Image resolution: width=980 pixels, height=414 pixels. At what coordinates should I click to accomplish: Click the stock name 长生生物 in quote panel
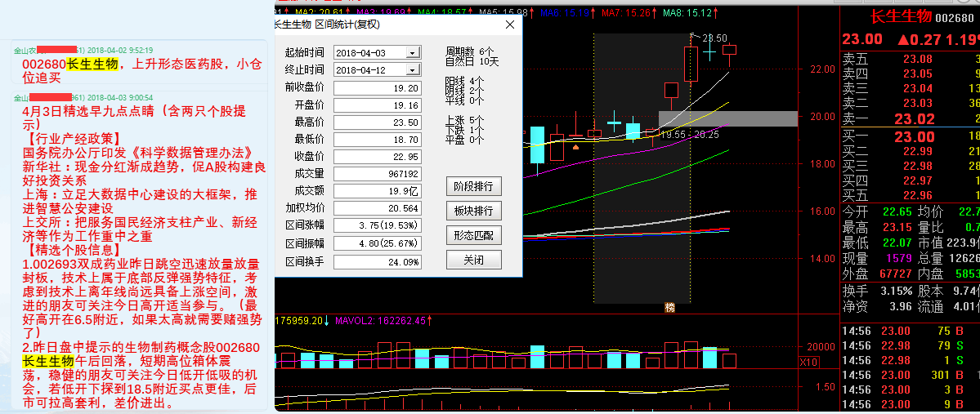902,17
